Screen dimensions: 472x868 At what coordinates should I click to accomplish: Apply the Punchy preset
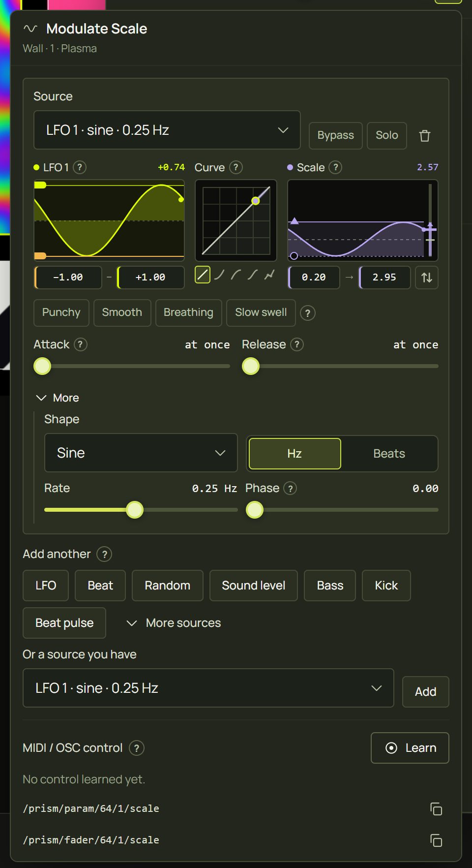[61, 313]
